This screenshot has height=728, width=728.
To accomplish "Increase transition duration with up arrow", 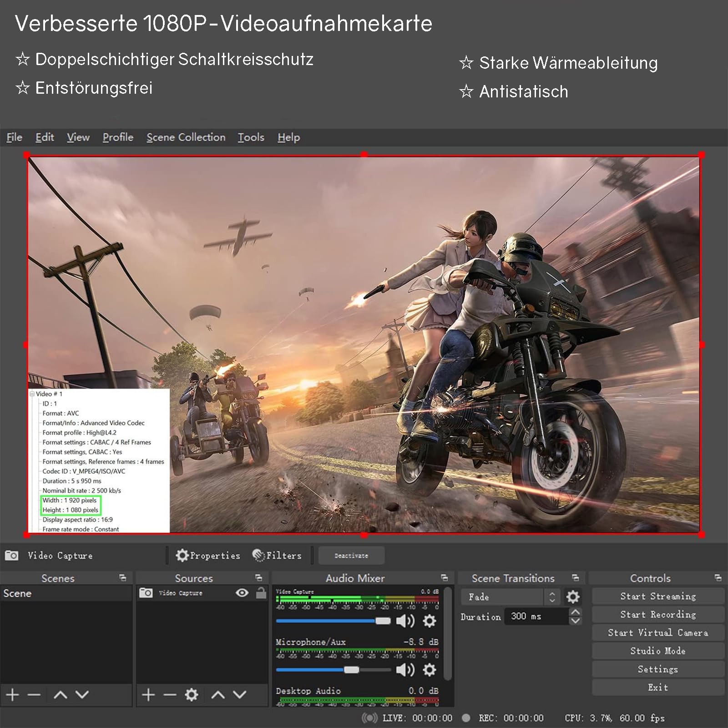I will (576, 612).
